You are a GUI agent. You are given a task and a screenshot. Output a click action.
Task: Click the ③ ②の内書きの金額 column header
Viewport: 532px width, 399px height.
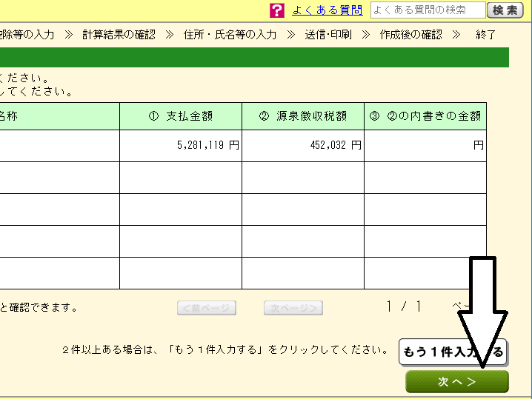tap(425, 116)
